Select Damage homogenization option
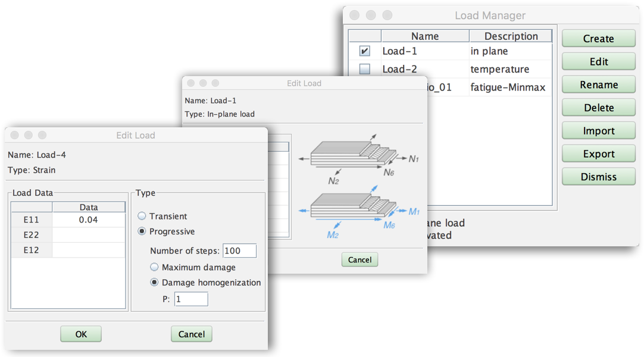 click(x=155, y=283)
